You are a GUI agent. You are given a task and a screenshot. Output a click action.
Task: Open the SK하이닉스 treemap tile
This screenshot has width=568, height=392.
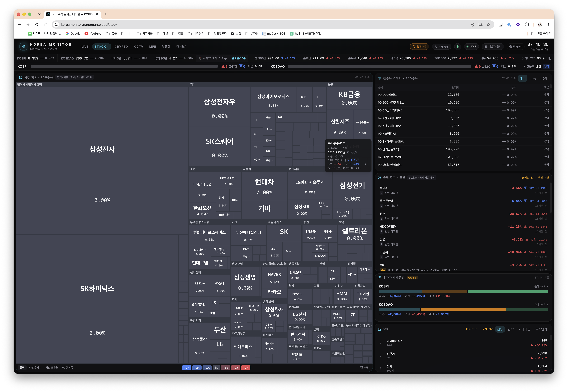pyautogui.click(x=97, y=299)
